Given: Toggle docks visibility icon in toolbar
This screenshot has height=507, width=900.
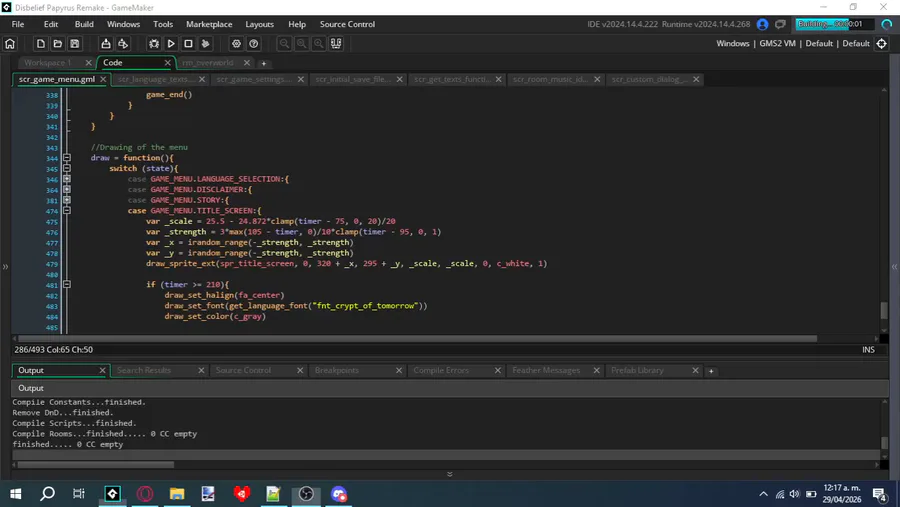Looking at the screenshot, I should pyautogui.click(x=336, y=44).
